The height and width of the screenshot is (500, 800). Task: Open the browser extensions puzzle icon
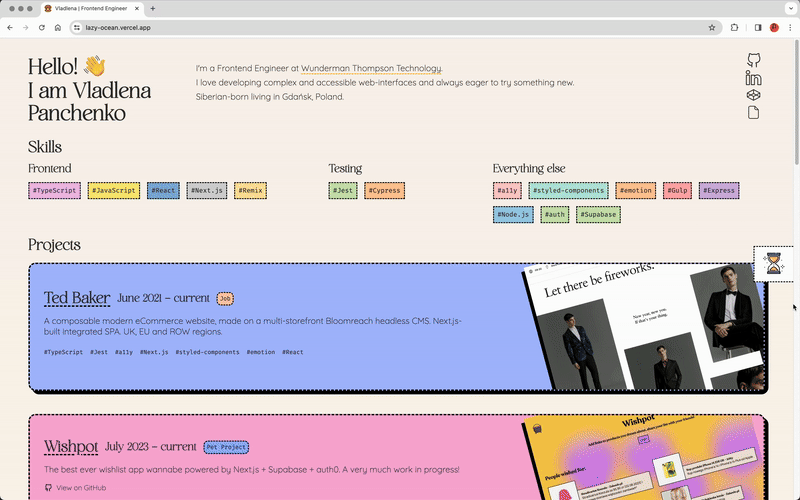coord(736,28)
